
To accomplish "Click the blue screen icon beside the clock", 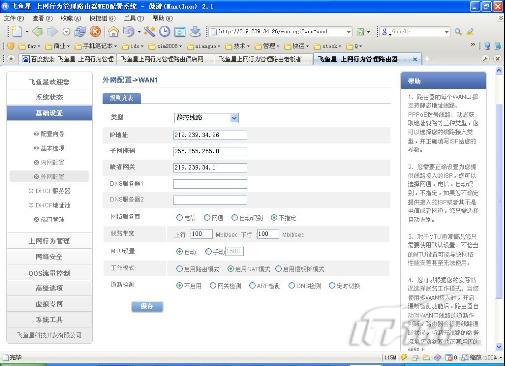I will (x=180, y=32).
